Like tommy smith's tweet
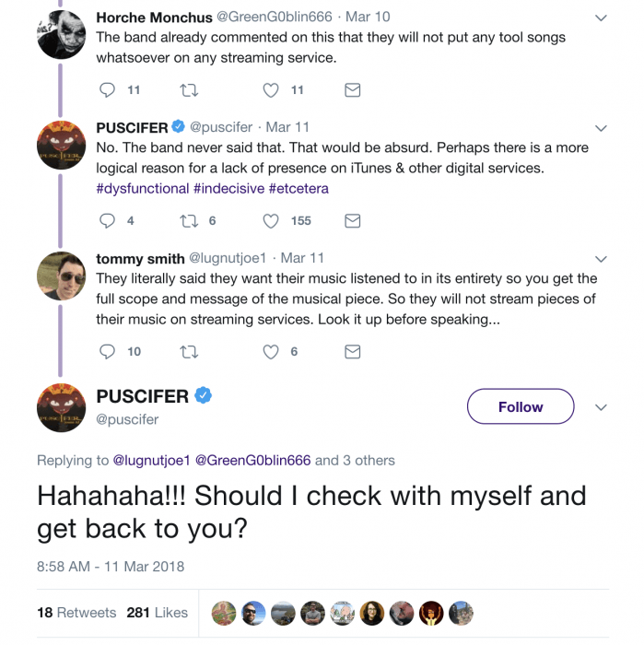The width and height of the screenshot is (644, 645). click(x=271, y=352)
